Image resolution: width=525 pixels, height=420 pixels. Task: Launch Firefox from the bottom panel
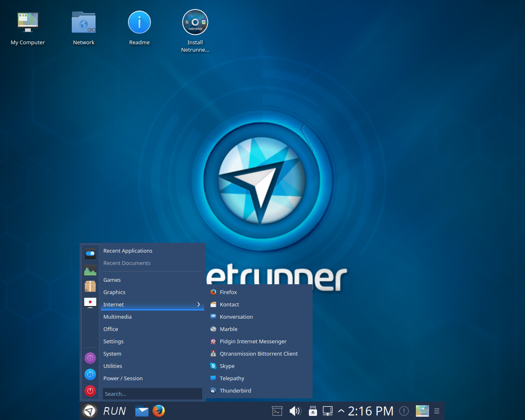(x=159, y=411)
